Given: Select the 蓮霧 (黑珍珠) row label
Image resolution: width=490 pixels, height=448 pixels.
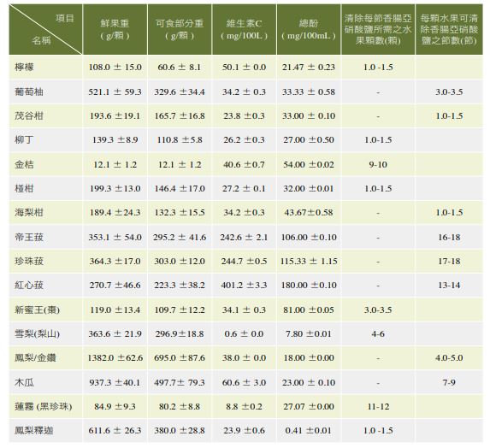Looking at the screenshot, I should 43,406.
